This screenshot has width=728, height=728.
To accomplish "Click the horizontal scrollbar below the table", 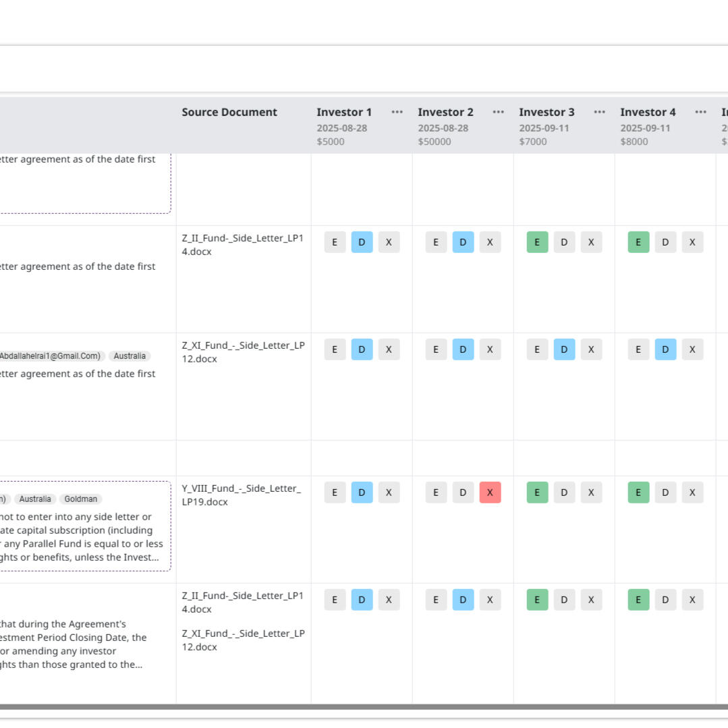I will (364, 707).
